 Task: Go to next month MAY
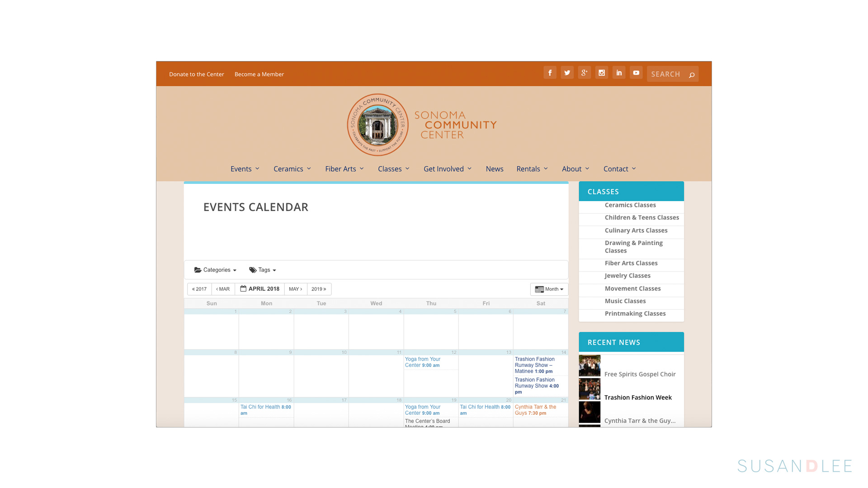tap(296, 289)
